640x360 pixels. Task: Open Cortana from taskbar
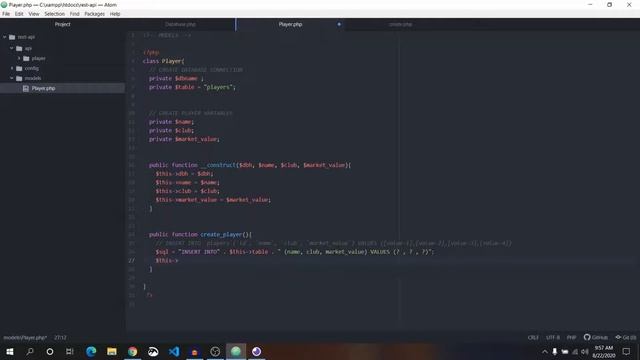pos(50,351)
